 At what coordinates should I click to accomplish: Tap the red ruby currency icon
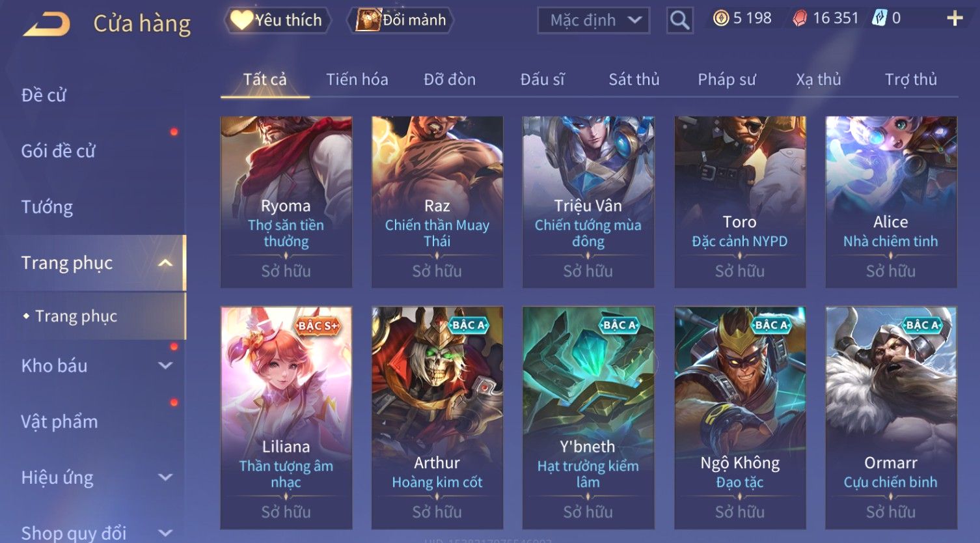[800, 19]
